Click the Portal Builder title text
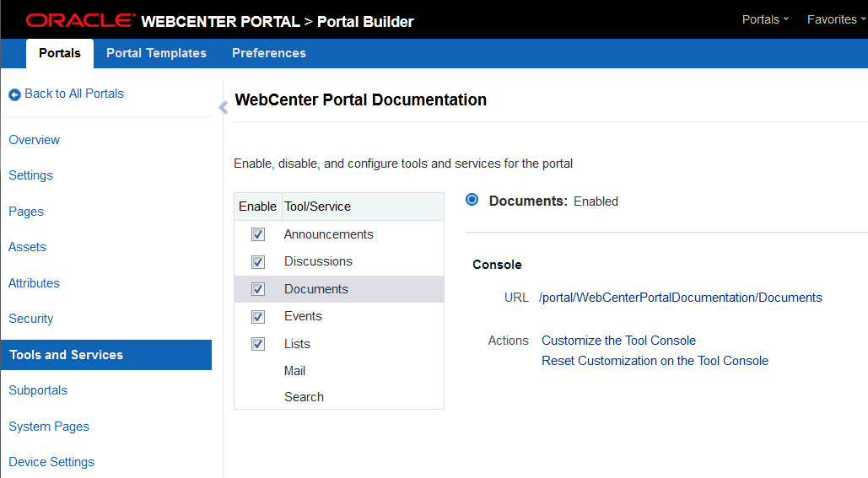This screenshot has height=478, width=868. click(x=365, y=22)
